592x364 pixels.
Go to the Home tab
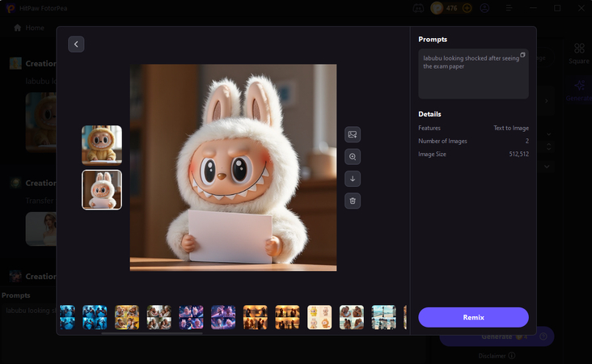coord(29,28)
